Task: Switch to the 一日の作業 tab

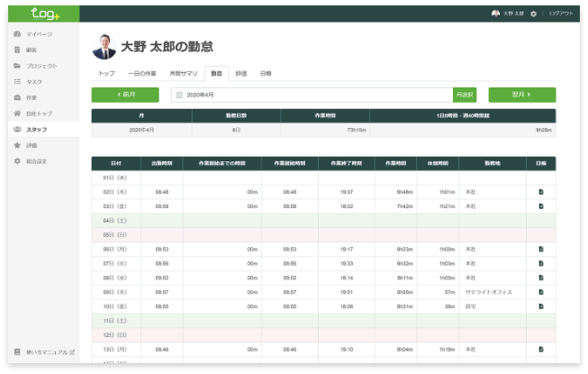Action: pyautogui.click(x=142, y=73)
